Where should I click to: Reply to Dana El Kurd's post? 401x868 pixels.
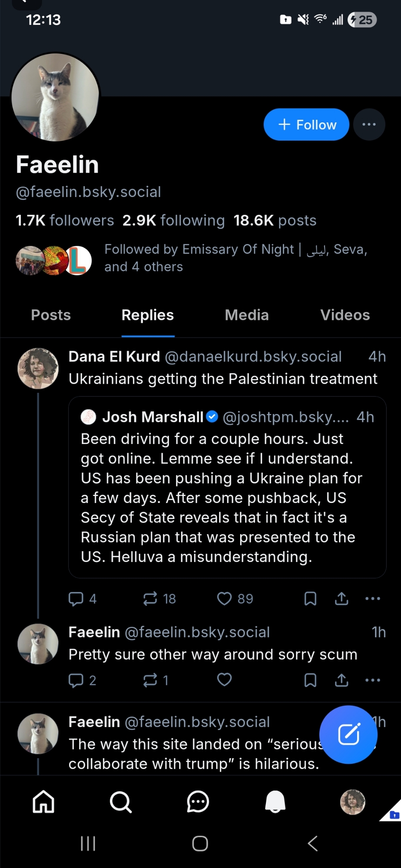coord(76,598)
